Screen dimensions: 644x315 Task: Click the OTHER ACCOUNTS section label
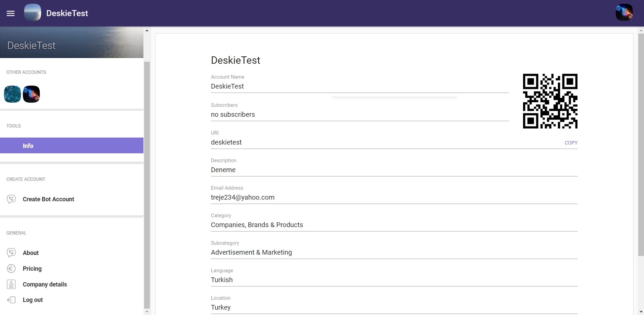tap(26, 72)
